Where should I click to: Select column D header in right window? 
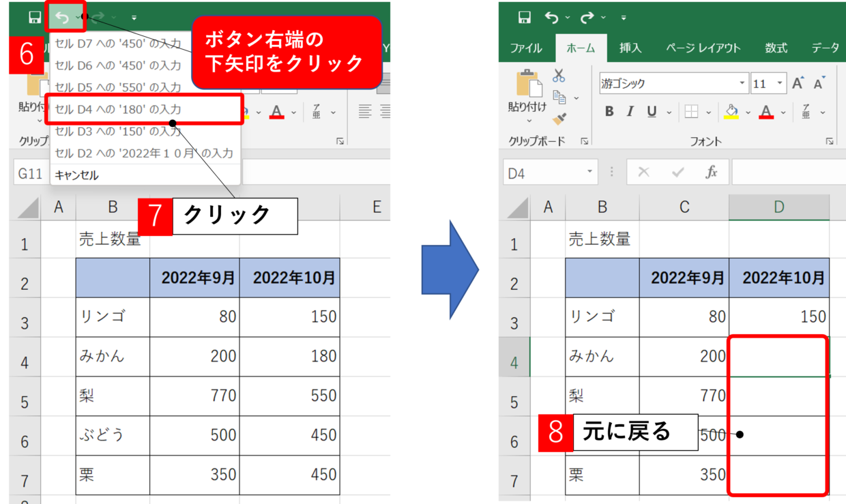[x=779, y=207]
